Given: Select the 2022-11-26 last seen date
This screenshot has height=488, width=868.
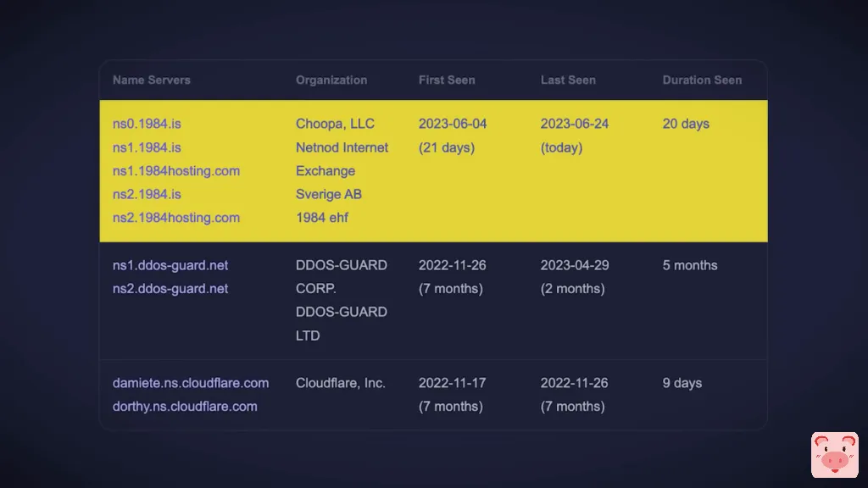Looking at the screenshot, I should [x=574, y=383].
